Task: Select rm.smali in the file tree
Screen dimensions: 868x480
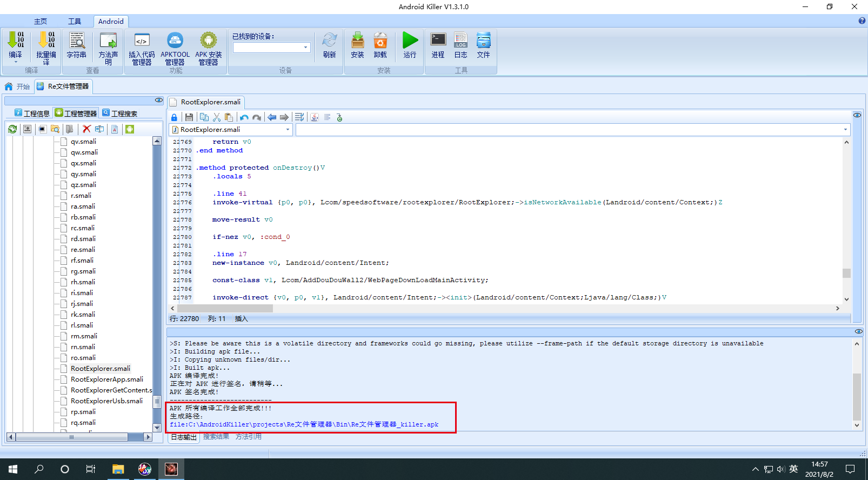Action: 84,336
